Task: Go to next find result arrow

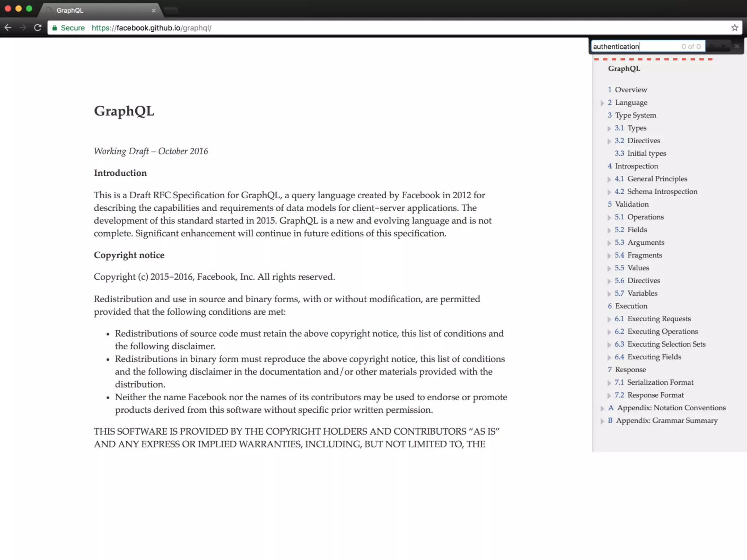Action: [x=724, y=46]
